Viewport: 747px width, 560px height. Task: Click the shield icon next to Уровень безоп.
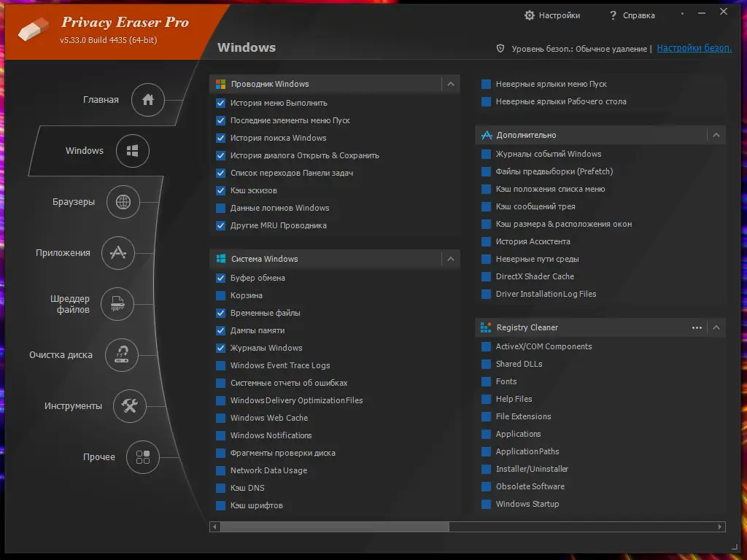click(500, 49)
